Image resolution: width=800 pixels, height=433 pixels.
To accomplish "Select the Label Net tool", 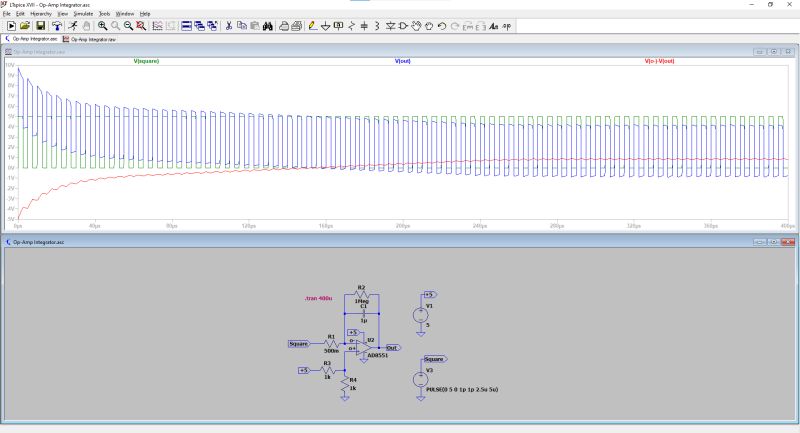I will [338, 26].
